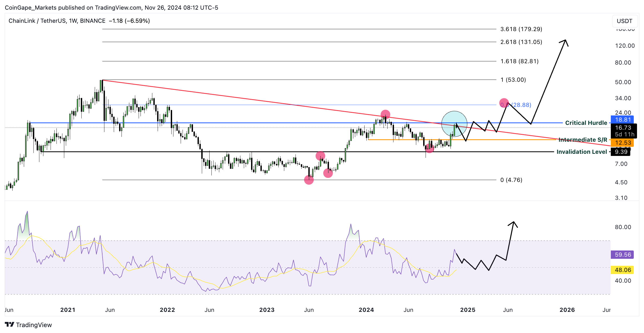Click the 2025 label on time axis

pyautogui.click(x=468, y=310)
